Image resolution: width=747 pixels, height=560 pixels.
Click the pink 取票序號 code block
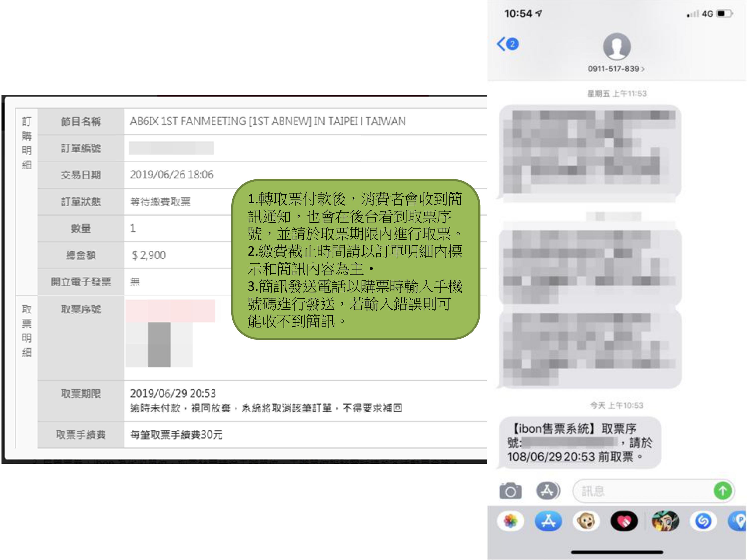[170, 311]
